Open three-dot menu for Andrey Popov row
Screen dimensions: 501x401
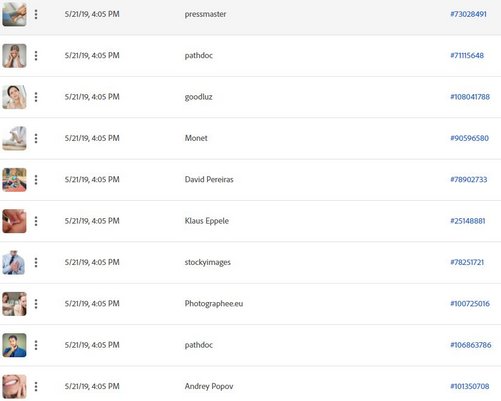point(36,386)
